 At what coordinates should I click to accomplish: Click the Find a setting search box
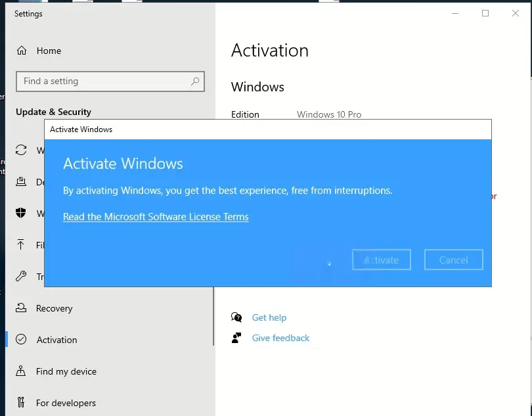[x=110, y=81]
